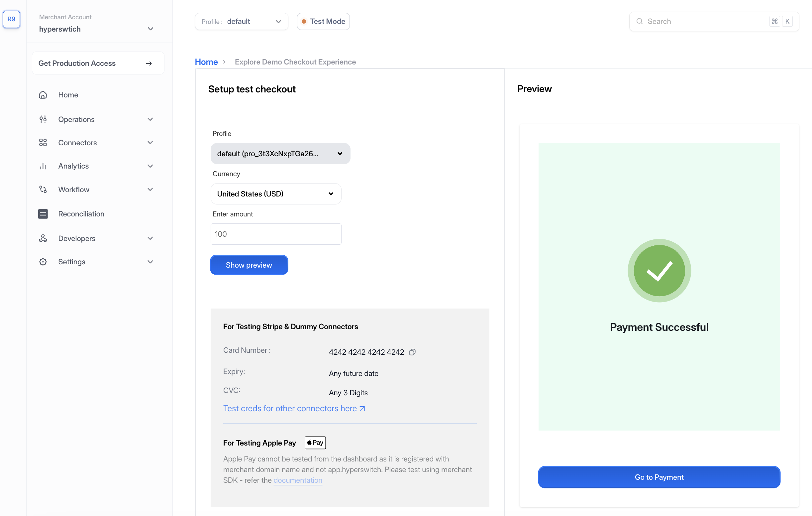
Task: Click the Enter amount input field
Action: pos(275,234)
